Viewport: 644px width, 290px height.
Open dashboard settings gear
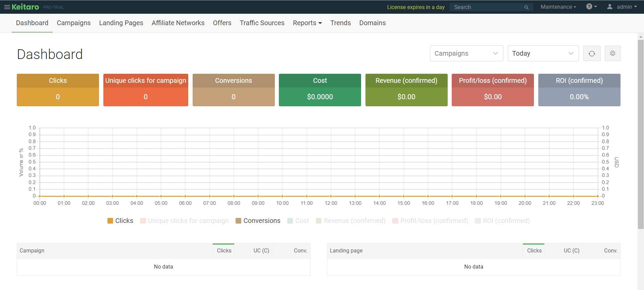(612, 54)
